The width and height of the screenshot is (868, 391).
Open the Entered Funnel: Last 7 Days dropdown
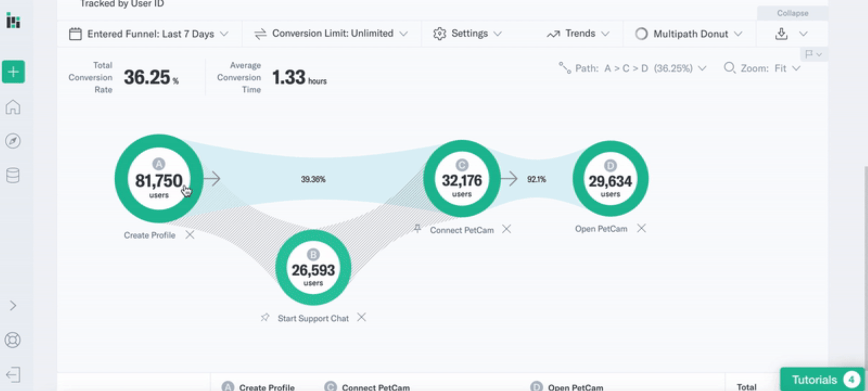[x=148, y=34]
